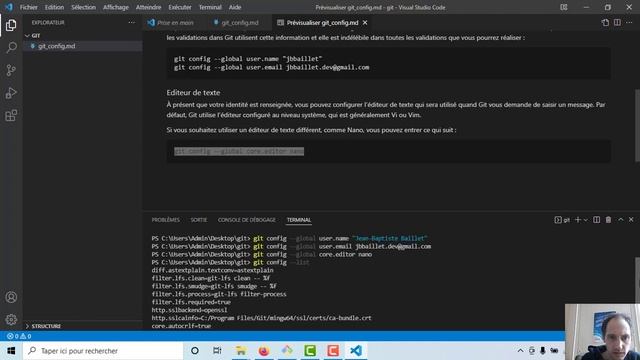The height and width of the screenshot is (360, 640).
Task: Click the show source editor icon
Action: (x=605, y=22)
